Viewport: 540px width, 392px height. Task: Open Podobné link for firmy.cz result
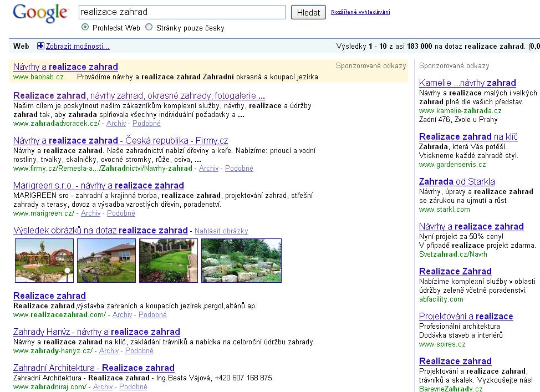click(x=239, y=168)
